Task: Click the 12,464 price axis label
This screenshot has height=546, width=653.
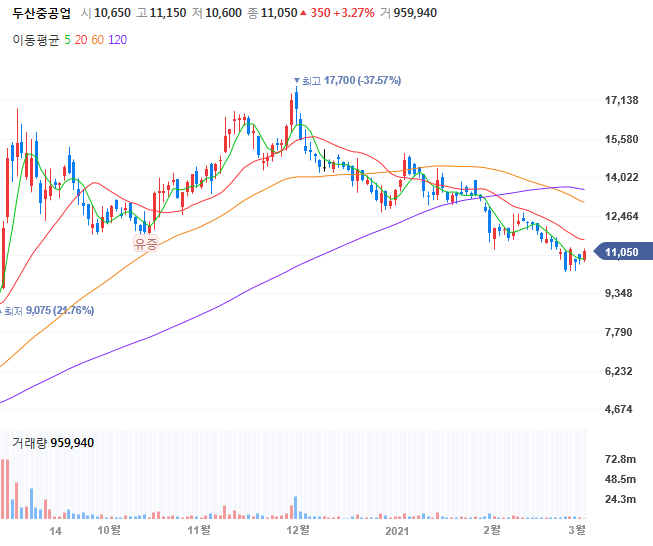Action: pyautogui.click(x=621, y=216)
